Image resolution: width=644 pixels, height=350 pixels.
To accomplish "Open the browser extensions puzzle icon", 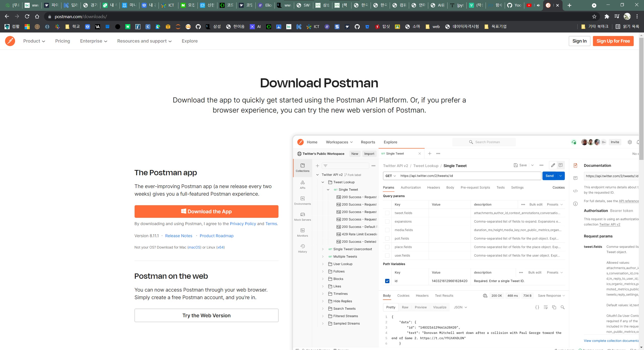I will [607, 17].
